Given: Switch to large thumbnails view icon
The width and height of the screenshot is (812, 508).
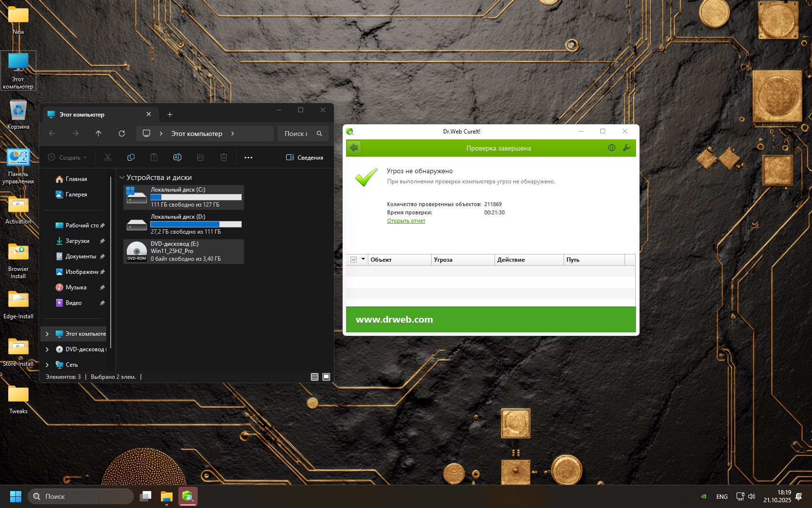Looking at the screenshot, I should click(326, 377).
